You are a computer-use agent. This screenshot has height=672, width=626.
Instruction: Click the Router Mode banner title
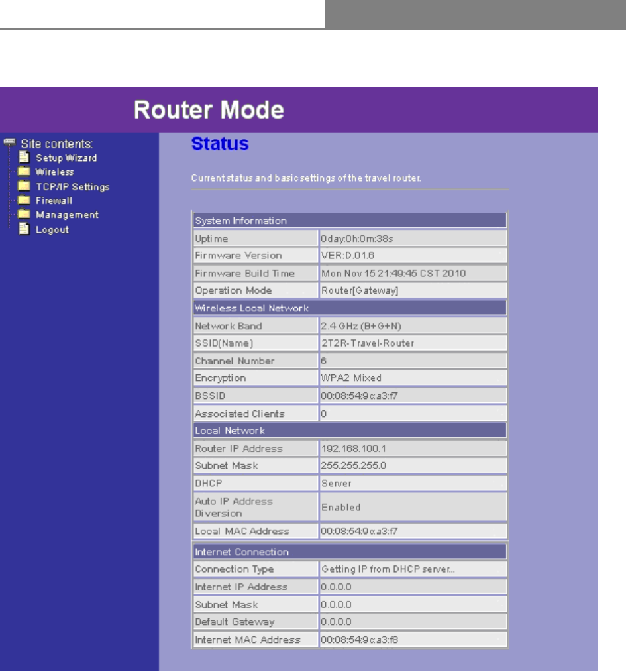209,110
